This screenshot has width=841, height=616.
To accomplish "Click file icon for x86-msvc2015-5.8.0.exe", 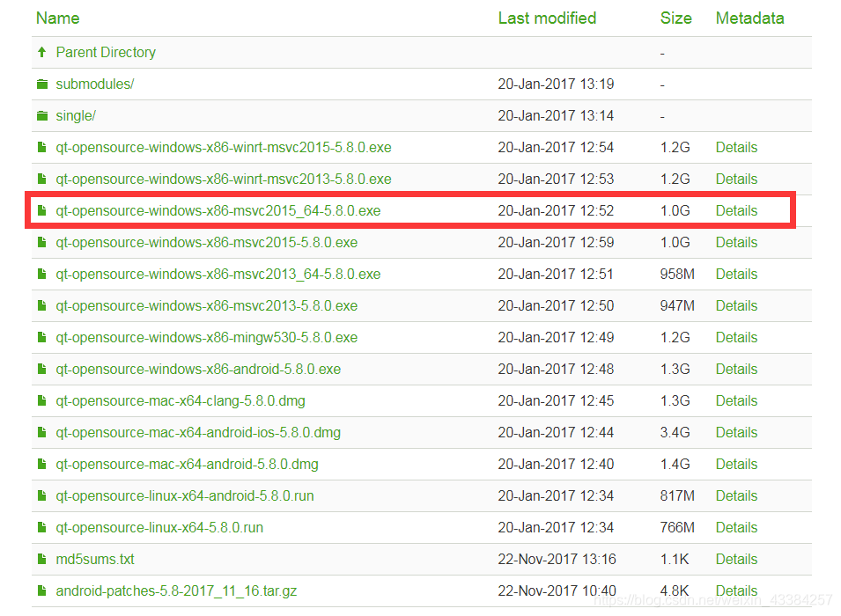I will 42,242.
